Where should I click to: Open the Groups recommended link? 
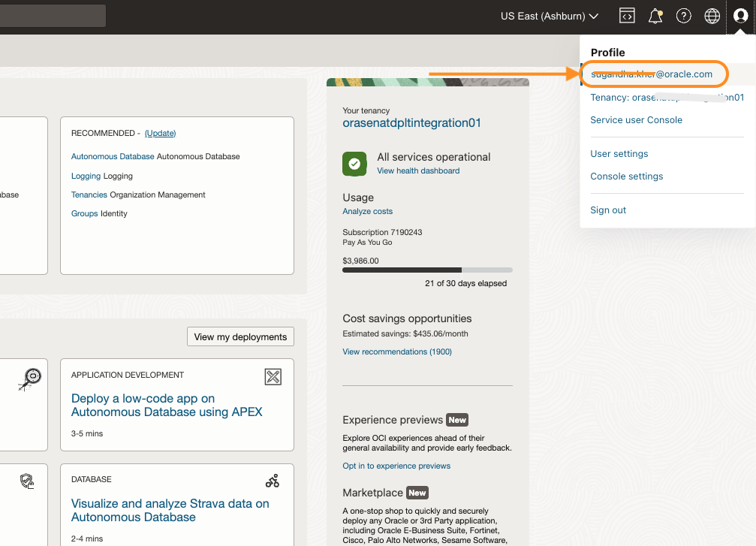tap(84, 214)
